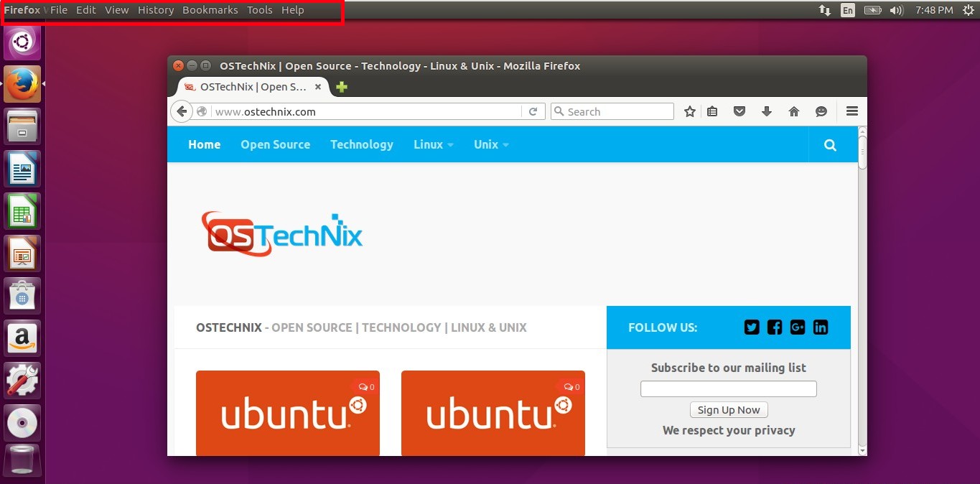
Task: Expand the Linux navigation dropdown
Action: 434,144
